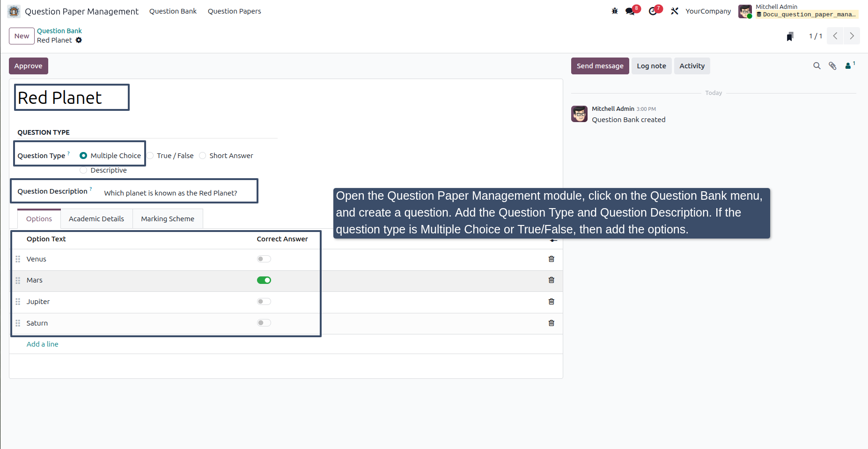This screenshot has height=449, width=868.
Task: Select the Multiple Choice radio button
Action: pos(83,156)
